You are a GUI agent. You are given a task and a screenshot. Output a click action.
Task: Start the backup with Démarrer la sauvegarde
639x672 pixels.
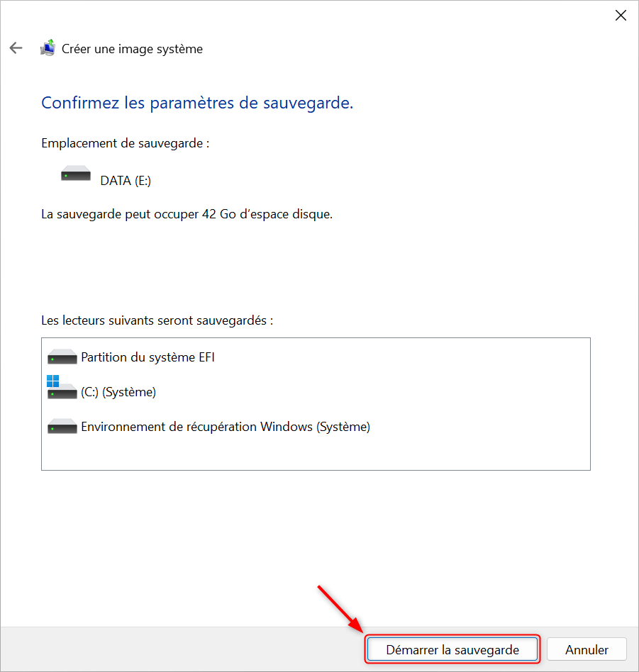click(x=452, y=649)
